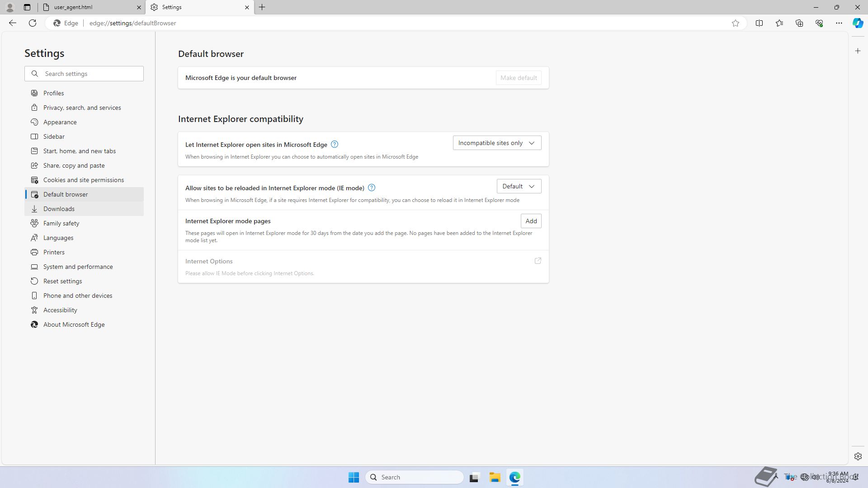The image size is (868, 488).
Task: Select Privacy, search, and services
Action: tap(82, 108)
